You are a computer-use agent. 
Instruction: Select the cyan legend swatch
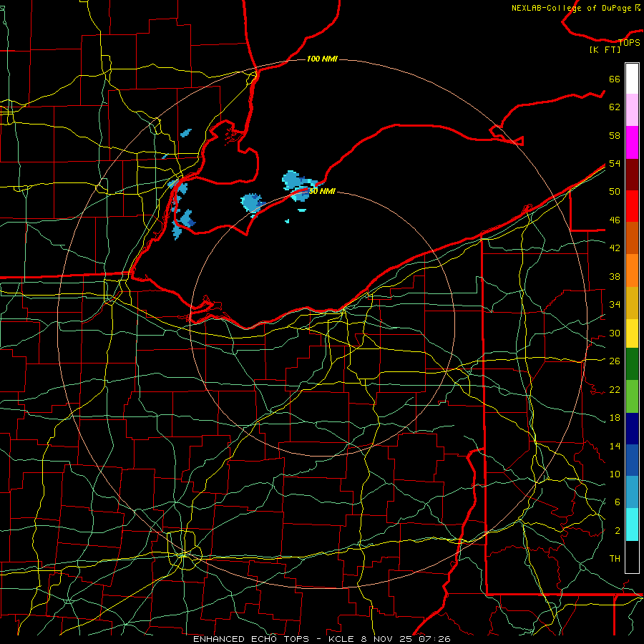tap(632, 524)
